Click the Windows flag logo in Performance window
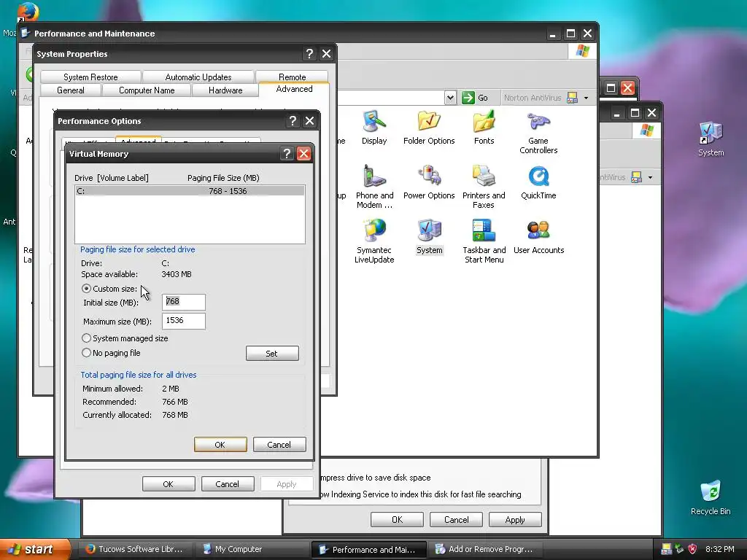This screenshot has width=747, height=560. tap(582, 51)
